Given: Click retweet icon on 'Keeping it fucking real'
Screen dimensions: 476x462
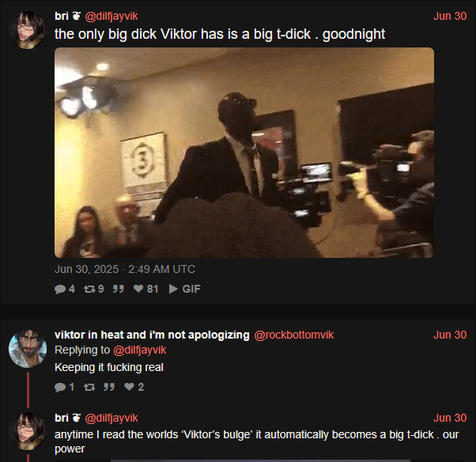Looking at the screenshot, I should (89, 387).
